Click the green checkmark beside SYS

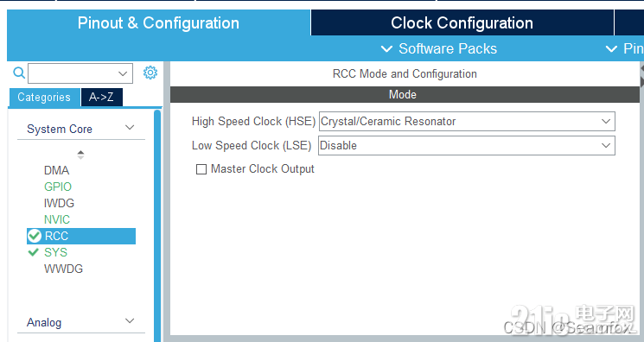click(x=33, y=252)
